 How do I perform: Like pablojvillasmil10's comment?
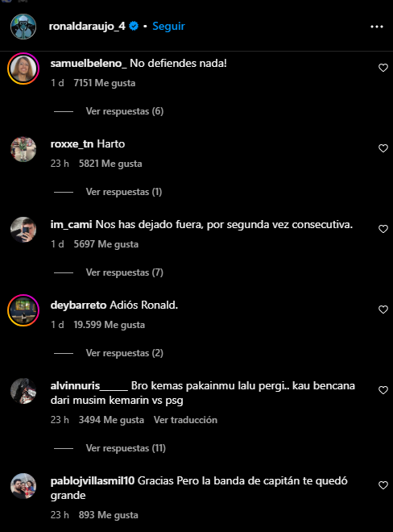pos(383,485)
